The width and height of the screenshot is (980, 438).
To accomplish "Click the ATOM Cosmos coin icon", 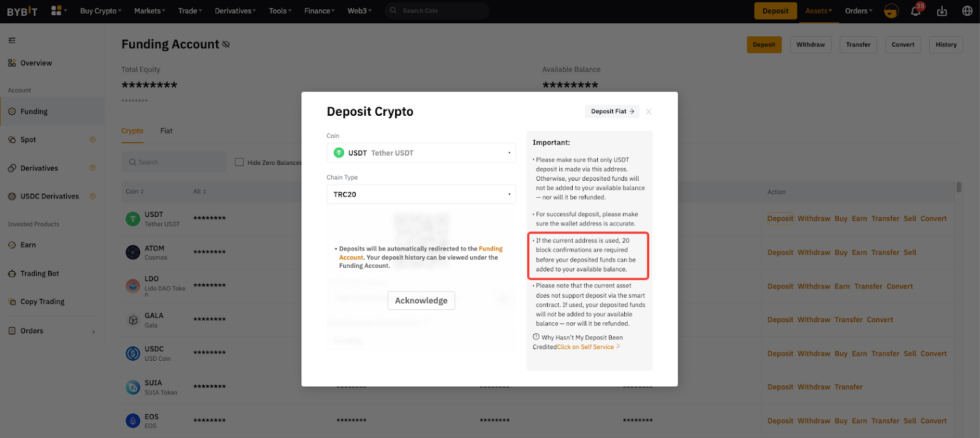I will 133,252.
